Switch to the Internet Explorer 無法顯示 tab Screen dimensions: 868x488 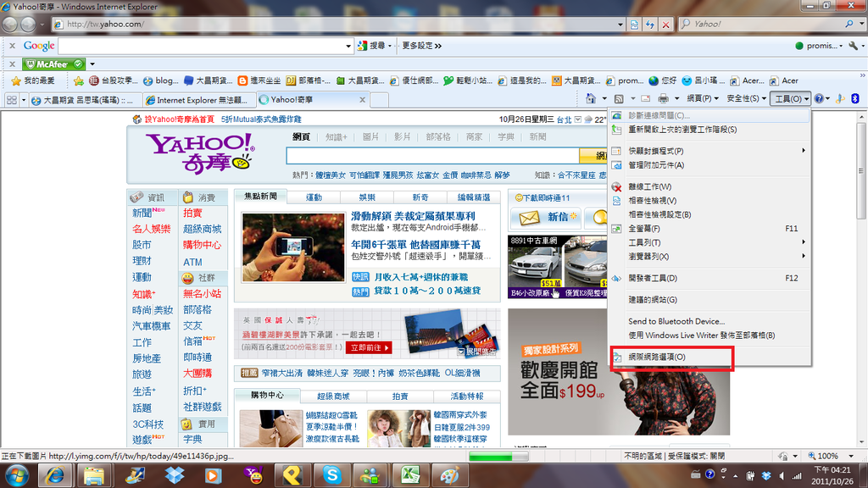(197, 100)
